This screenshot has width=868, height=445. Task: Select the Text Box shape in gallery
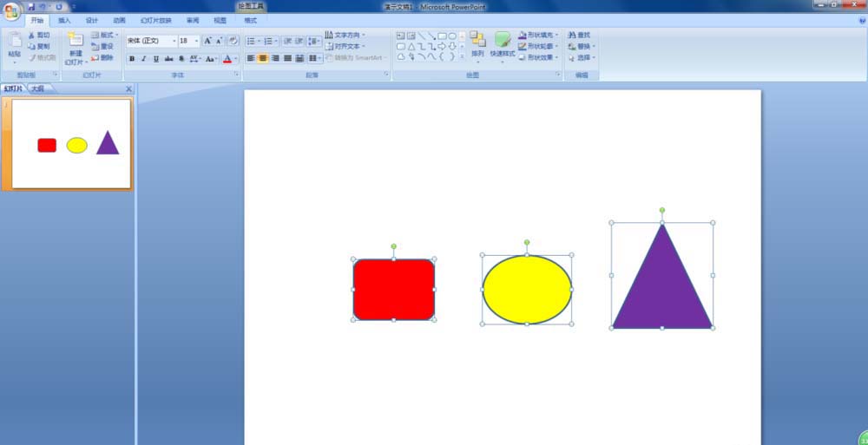[x=401, y=36]
